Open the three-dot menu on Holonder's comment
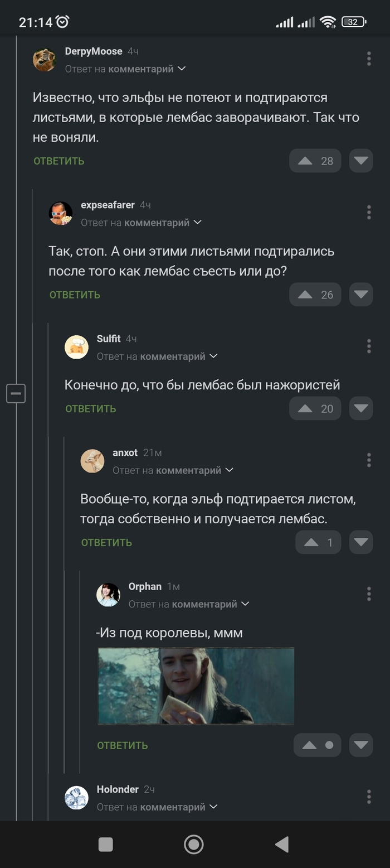390x868 pixels. 368,797
